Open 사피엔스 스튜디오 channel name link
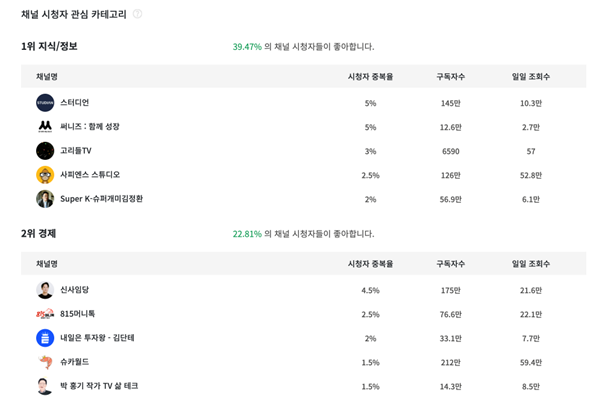 [x=90, y=175]
